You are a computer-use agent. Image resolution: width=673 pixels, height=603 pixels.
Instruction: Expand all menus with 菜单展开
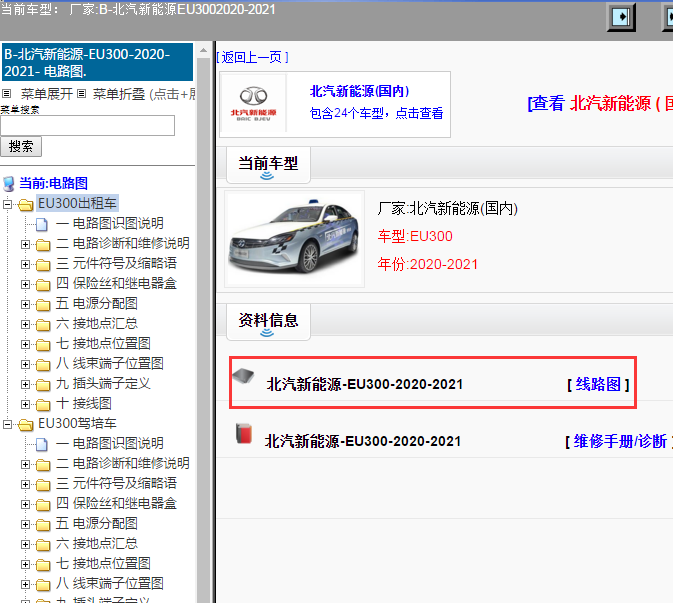(x=46, y=94)
